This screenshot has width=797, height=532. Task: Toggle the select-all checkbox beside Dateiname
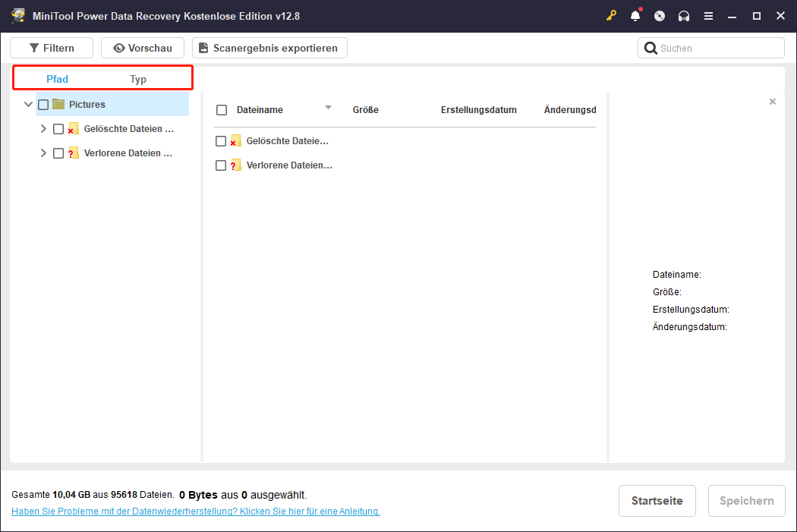coord(222,110)
